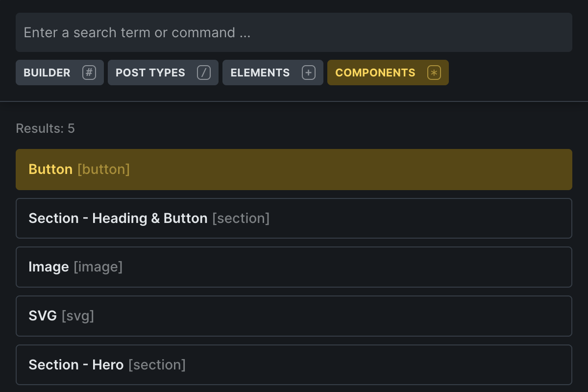Screen dimensions: 588x392
Task: Click the hash shortcut icon on Builder
Action: [x=89, y=73]
